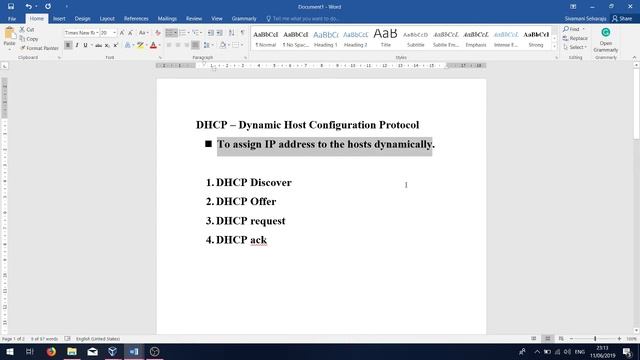Screen dimensions: 640x360
Task: Toggle Show/Hide paragraph marks
Action: coord(243,33)
